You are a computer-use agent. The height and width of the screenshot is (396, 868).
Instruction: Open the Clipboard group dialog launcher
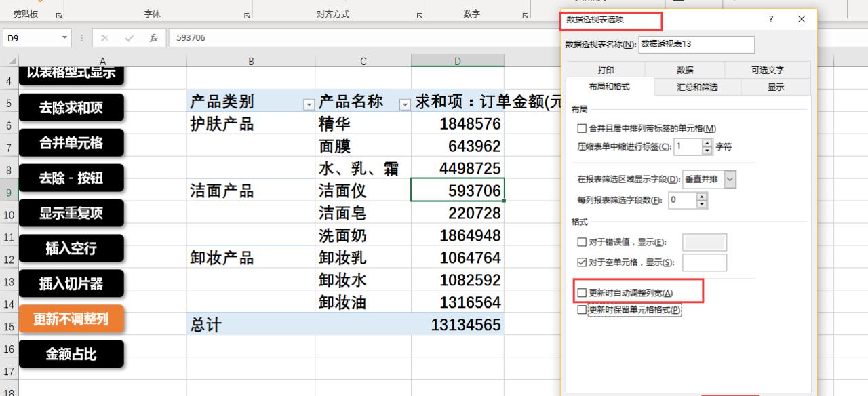[58, 15]
